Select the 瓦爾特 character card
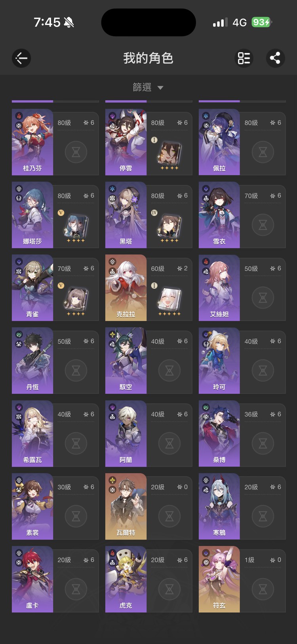The height and width of the screenshot is (644, 297). 148,507
